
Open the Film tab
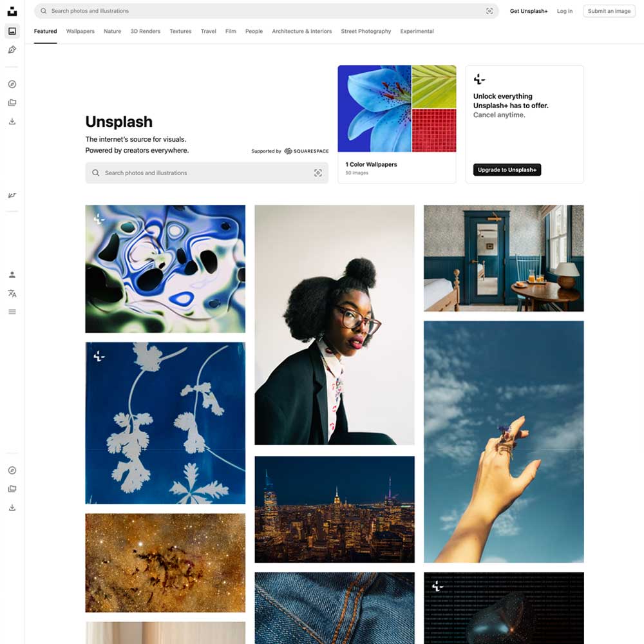click(x=231, y=31)
